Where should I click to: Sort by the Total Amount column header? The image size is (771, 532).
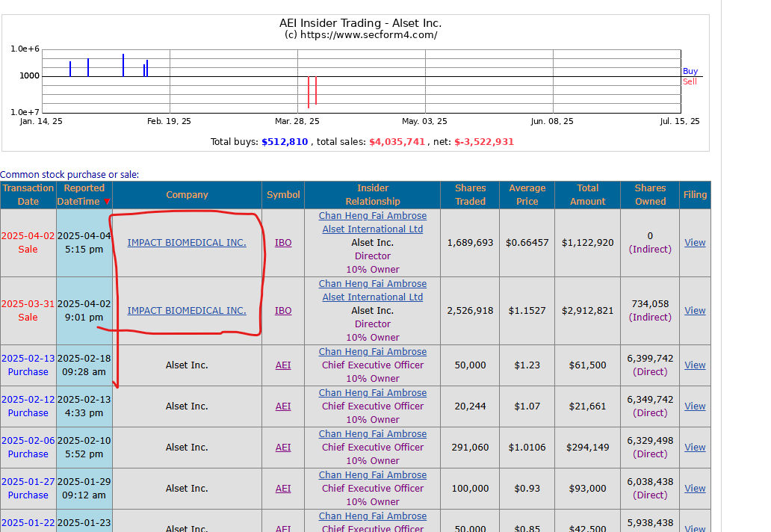click(588, 195)
